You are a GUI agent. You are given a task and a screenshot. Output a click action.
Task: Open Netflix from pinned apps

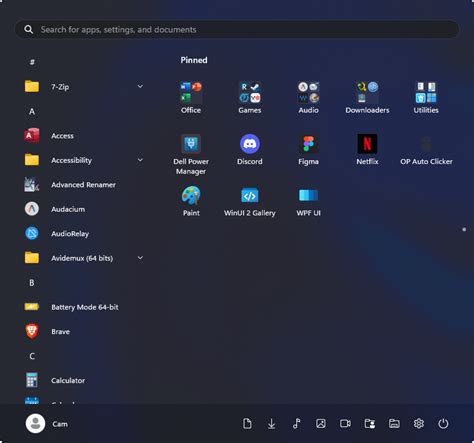point(367,149)
